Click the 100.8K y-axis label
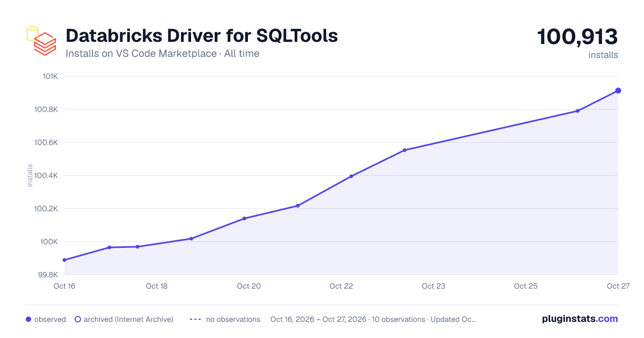This screenshot has height=338, width=644. click(46, 109)
